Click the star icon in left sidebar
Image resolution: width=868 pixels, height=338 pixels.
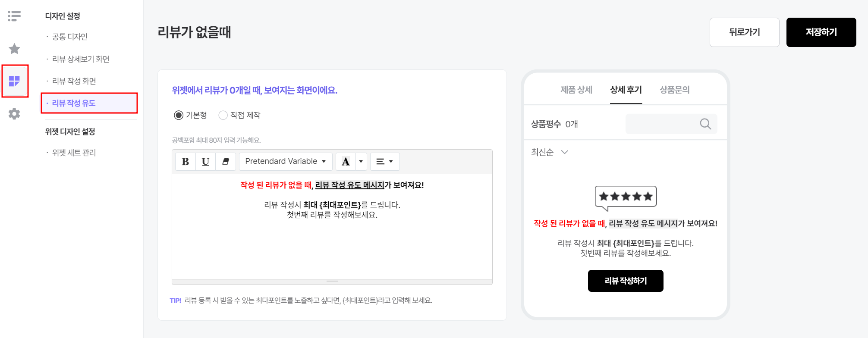pos(14,49)
